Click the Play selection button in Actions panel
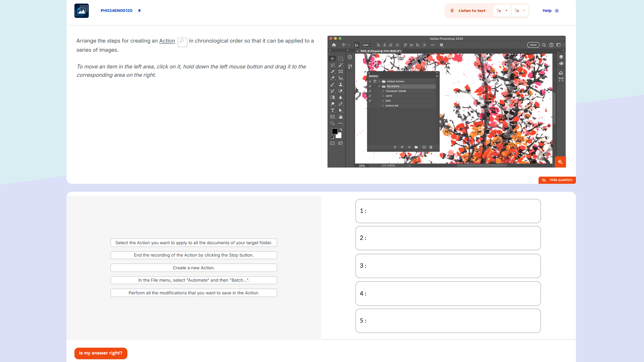Image resolution: width=644 pixels, height=362 pixels. click(409, 147)
